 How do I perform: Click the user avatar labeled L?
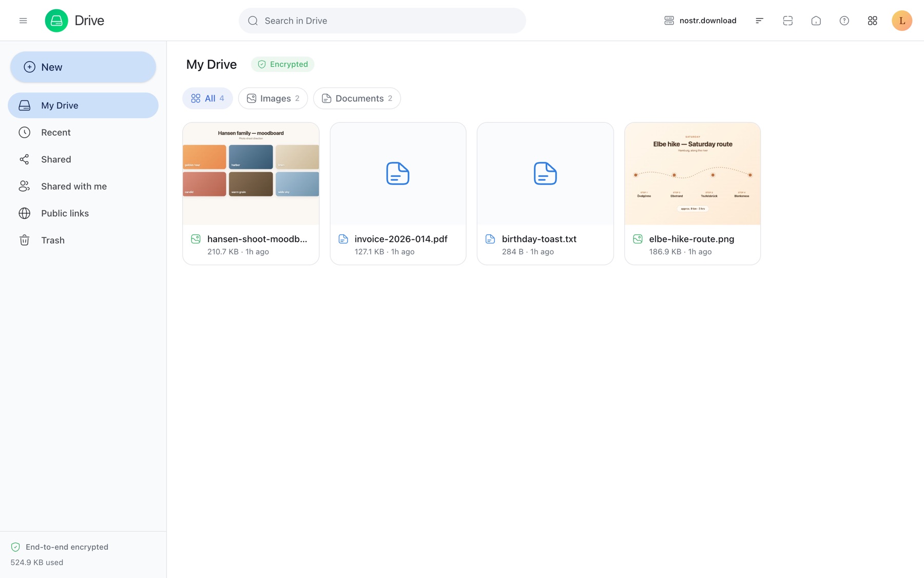tap(901, 21)
